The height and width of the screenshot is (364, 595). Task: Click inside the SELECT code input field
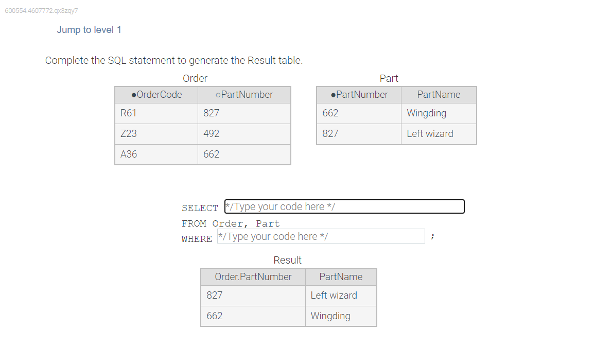344,206
